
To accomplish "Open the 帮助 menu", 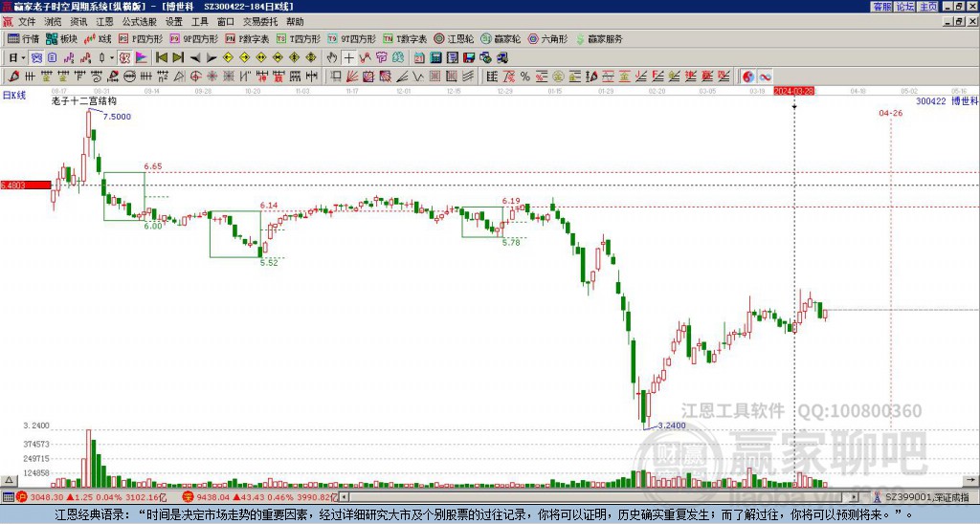I will (x=295, y=22).
